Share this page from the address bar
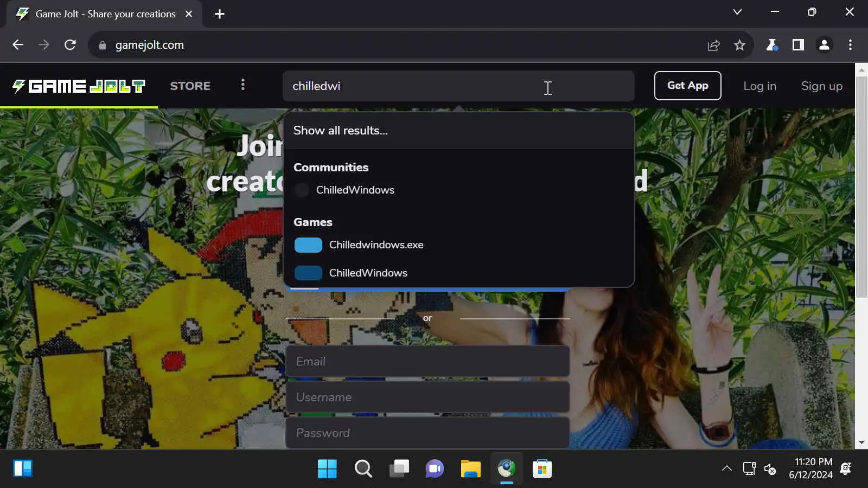This screenshot has width=868, height=488. click(713, 45)
